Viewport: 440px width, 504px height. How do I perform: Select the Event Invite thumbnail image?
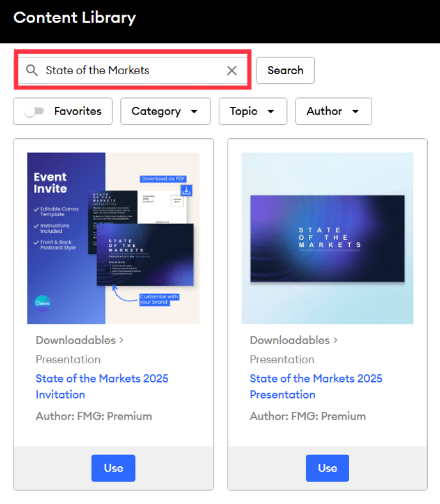coord(113,238)
